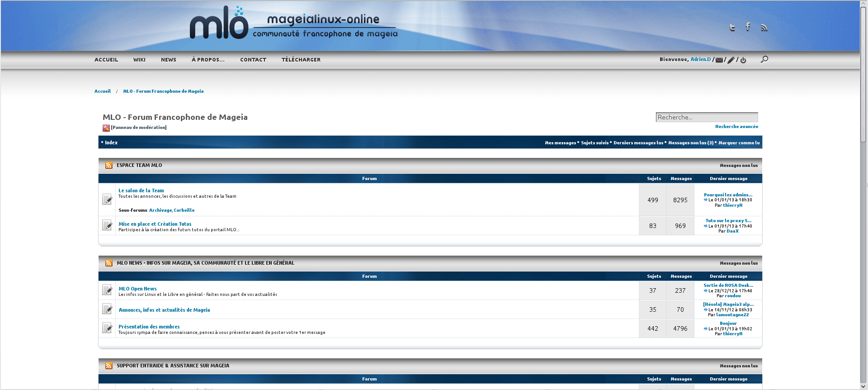Screen dimensions: 868x390
Task: Open the WIKI menu item
Action: point(139,60)
